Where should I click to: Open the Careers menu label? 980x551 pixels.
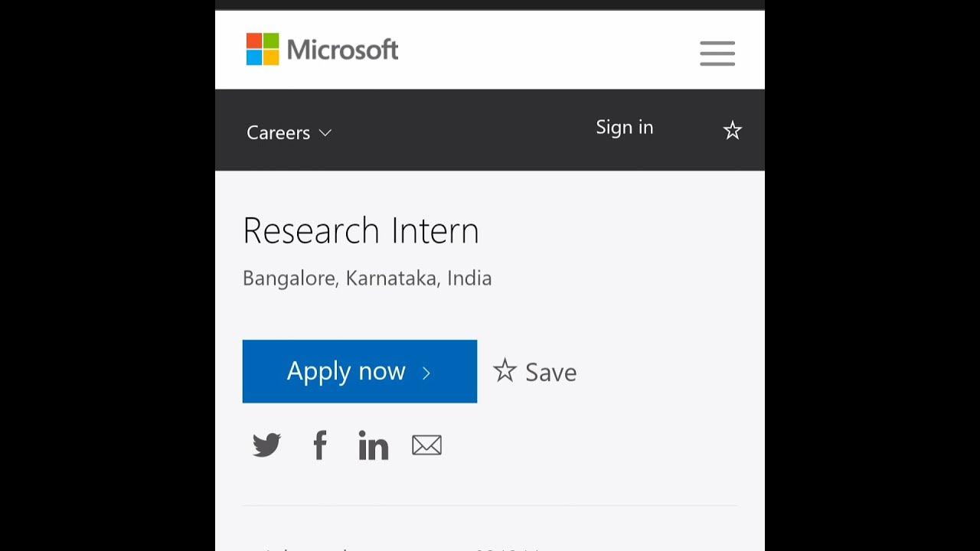pyautogui.click(x=278, y=133)
